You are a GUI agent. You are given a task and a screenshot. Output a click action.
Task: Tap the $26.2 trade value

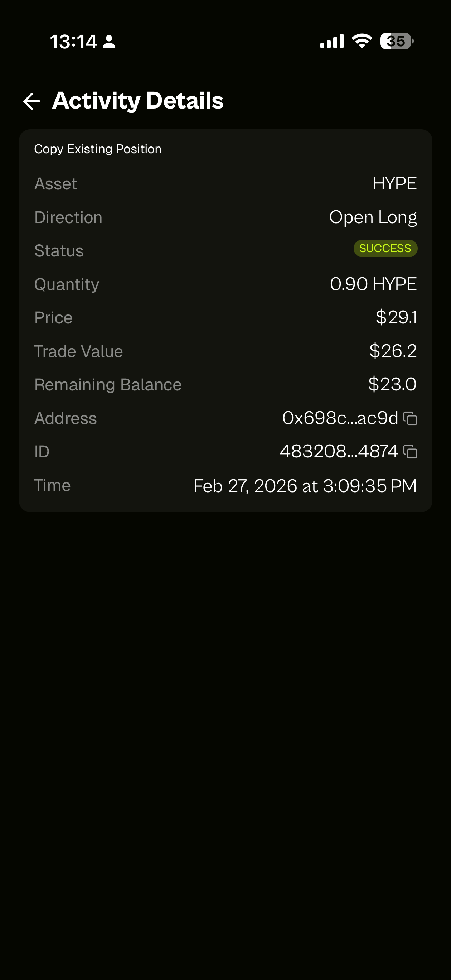(x=393, y=351)
